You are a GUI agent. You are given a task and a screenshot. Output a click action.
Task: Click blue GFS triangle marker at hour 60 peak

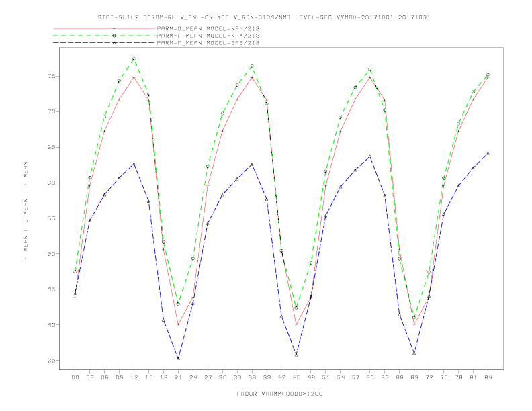[x=370, y=156]
